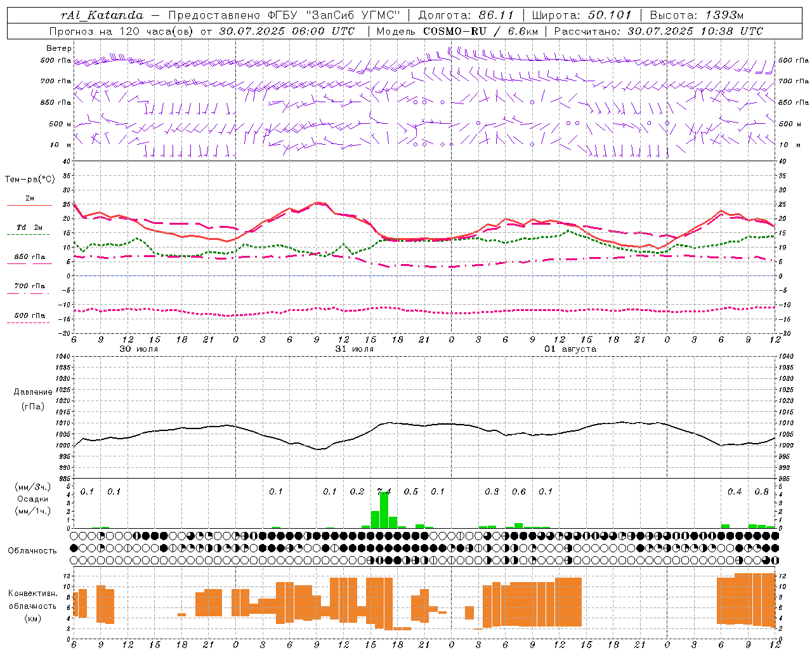The image size is (812, 650).
Task: Click the 0.4 precipitation total value
Action: pyautogui.click(x=735, y=491)
